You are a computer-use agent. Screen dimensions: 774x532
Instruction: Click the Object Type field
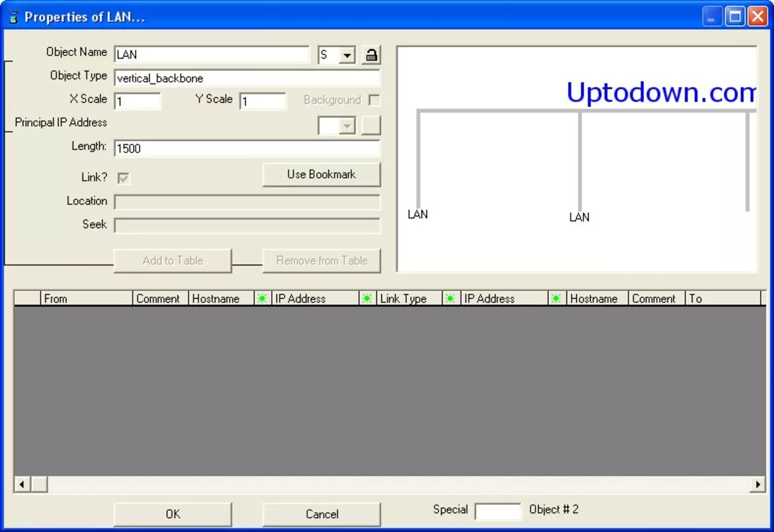click(x=247, y=78)
